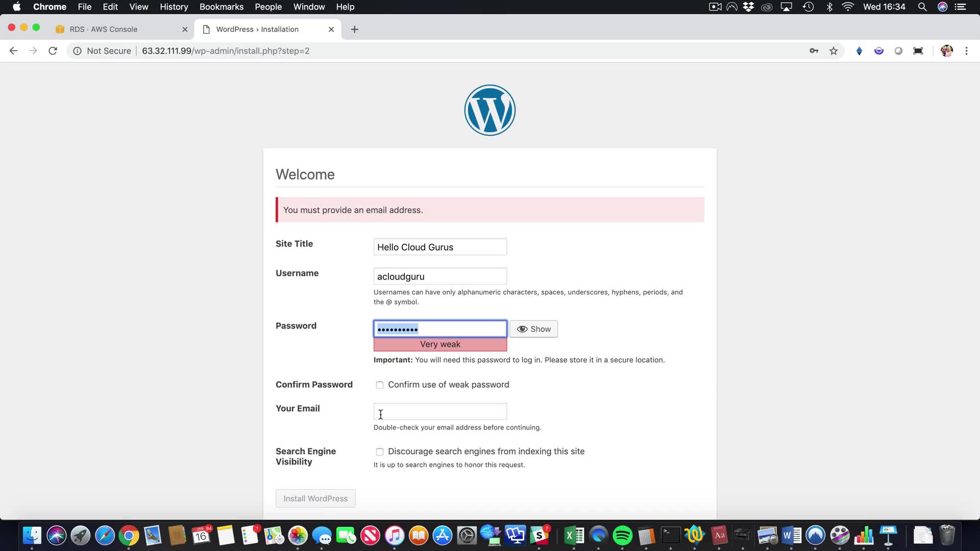Click the back navigation arrow
This screenshot has width=980, height=551.
[13, 51]
